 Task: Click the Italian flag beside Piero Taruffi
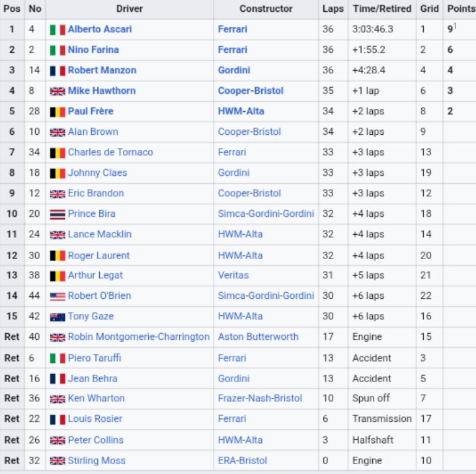click(x=58, y=358)
